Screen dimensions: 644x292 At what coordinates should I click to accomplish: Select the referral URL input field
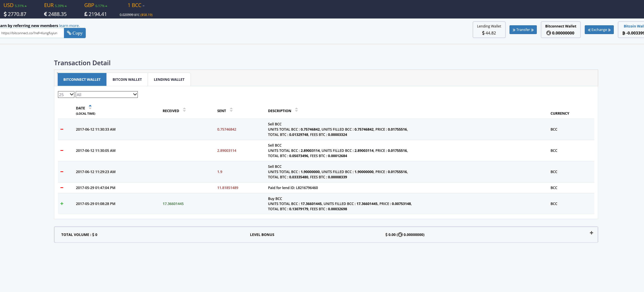tap(32, 33)
